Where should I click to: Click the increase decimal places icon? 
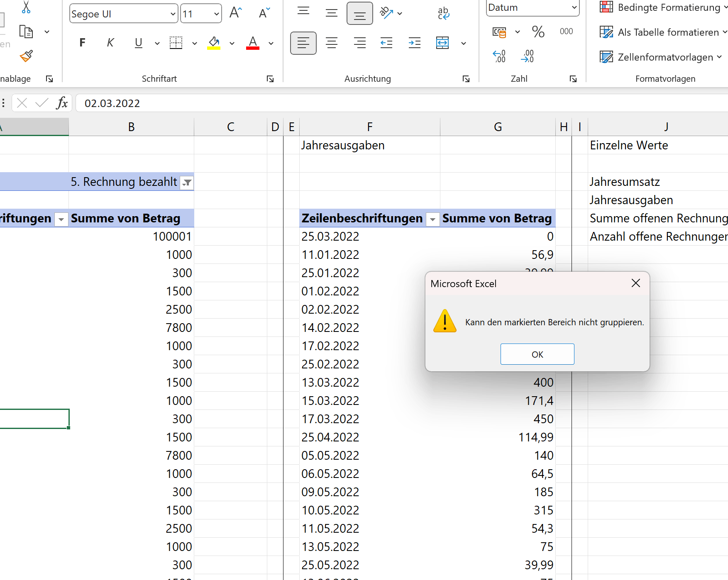coord(499,56)
